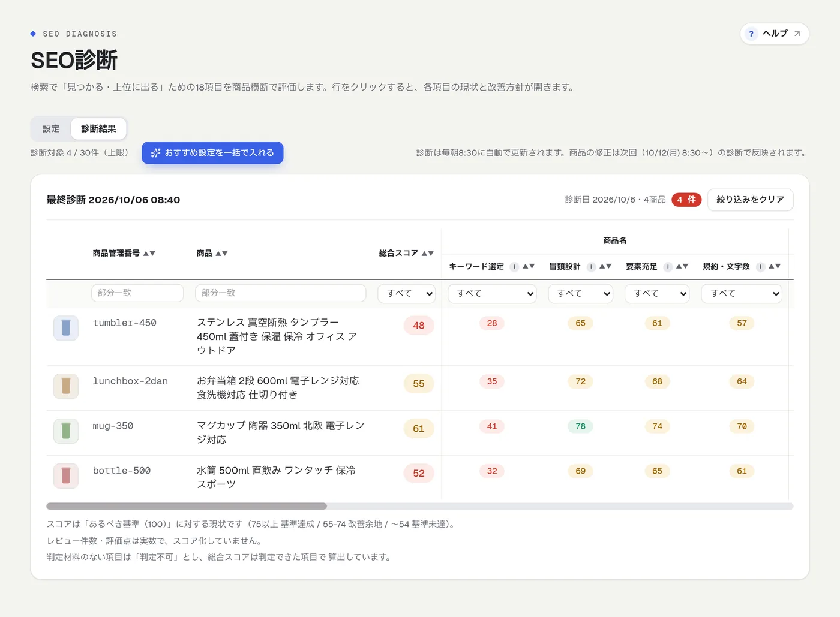Show info for 要素充足 column
The width and height of the screenshot is (840, 617).
(668, 267)
